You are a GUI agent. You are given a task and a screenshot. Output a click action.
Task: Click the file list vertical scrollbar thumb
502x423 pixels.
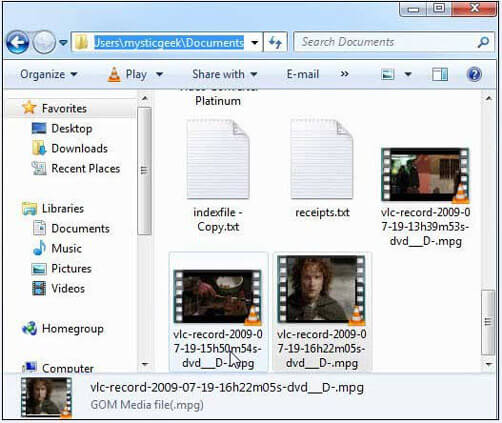click(x=488, y=322)
